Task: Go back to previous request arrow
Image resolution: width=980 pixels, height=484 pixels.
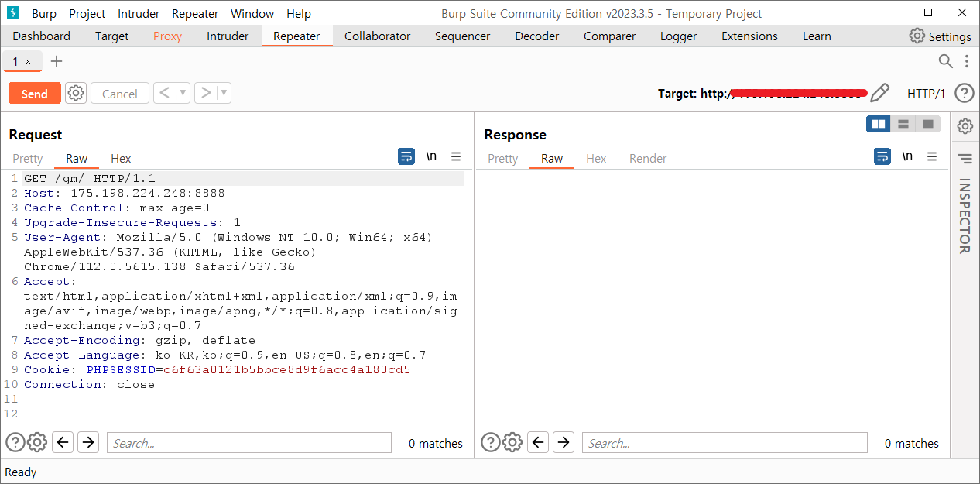Action: click(x=164, y=94)
